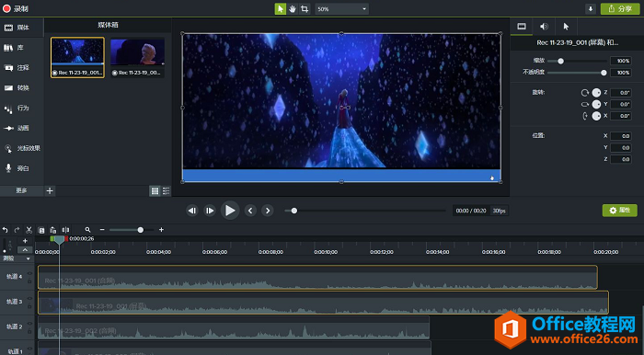Copy the selected timeline media
Screen dimensions: 644x355
41,230
